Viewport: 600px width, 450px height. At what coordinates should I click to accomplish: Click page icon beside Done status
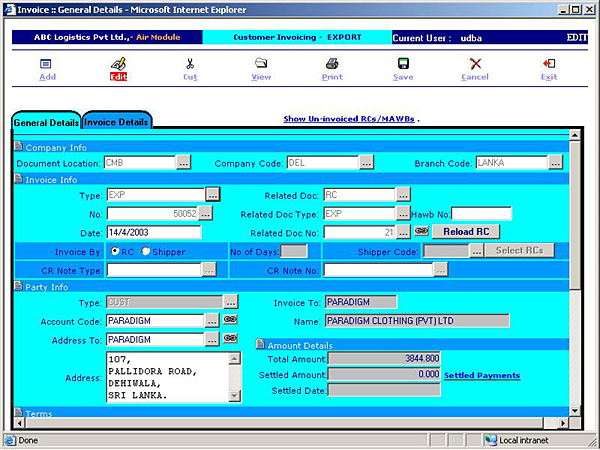point(10,440)
